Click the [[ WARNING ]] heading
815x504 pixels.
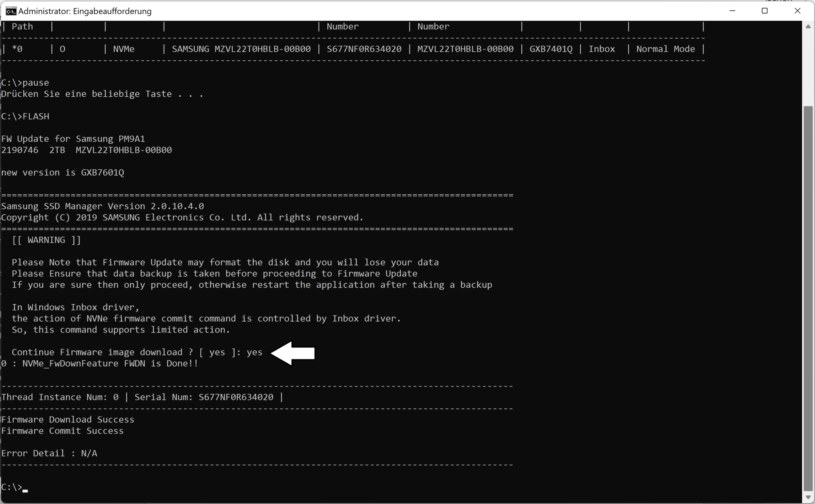[46, 240]
